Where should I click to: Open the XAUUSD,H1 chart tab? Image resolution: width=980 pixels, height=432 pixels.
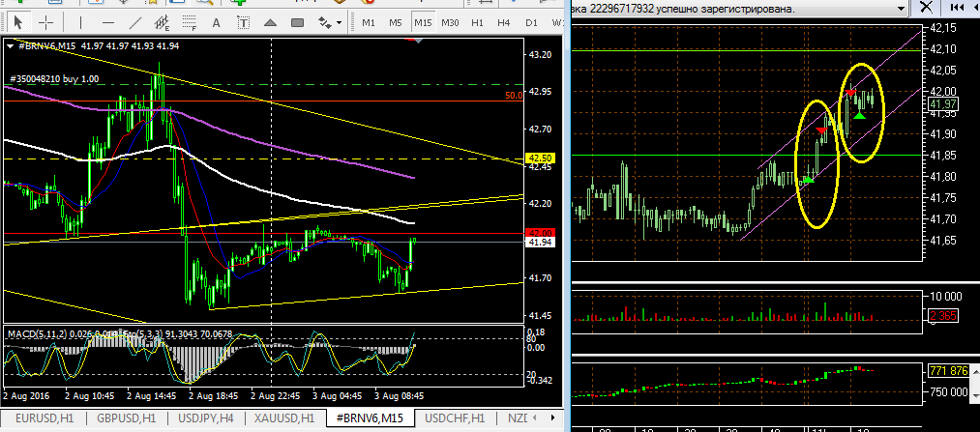[285, 418]
